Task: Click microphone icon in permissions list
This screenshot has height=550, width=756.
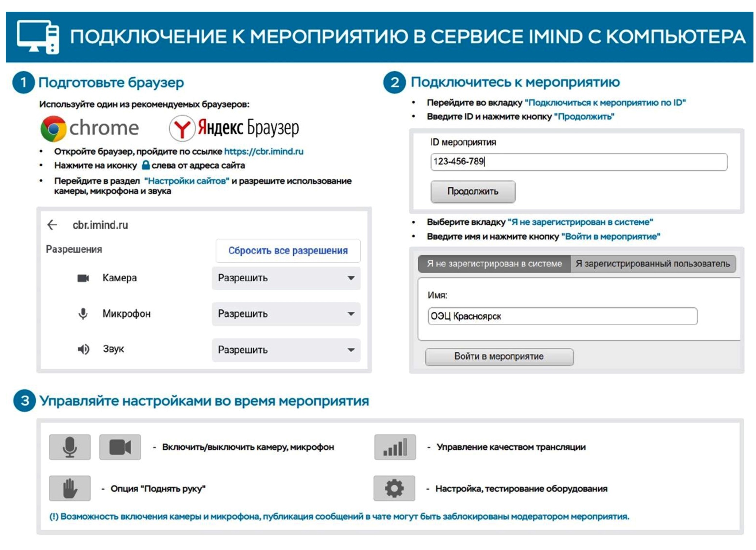Action: click(83, 314)
